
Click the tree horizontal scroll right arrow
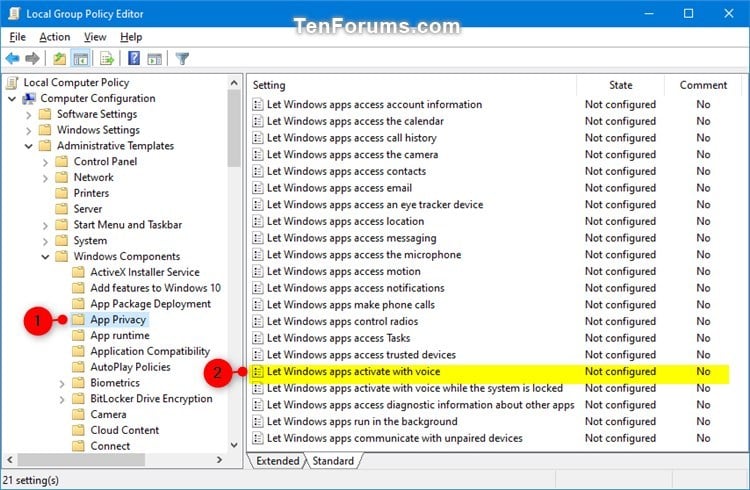[219, 460]
